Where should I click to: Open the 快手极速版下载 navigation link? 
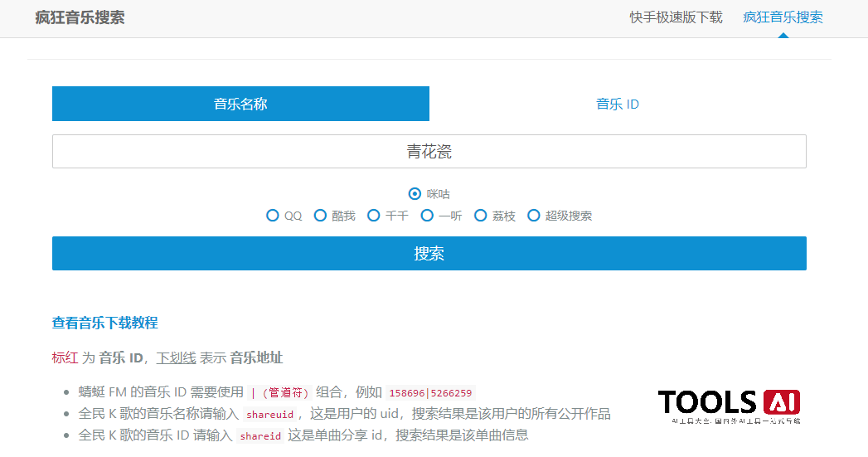coord(676,17)
